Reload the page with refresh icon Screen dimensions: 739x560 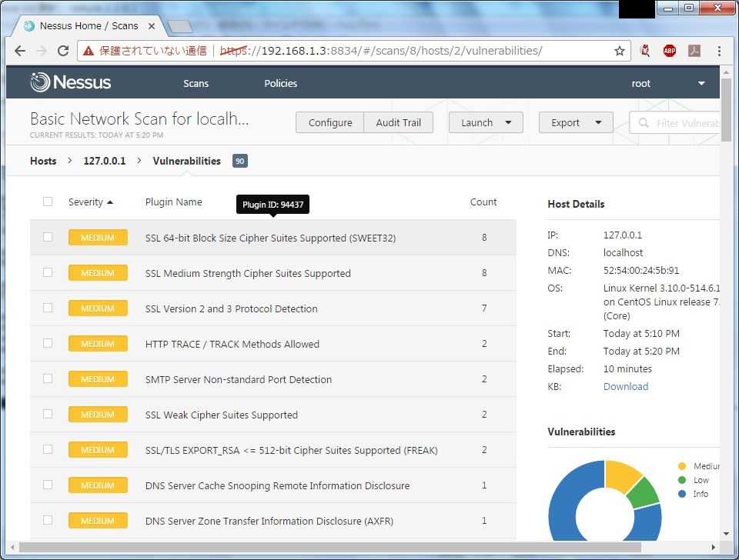63,51
